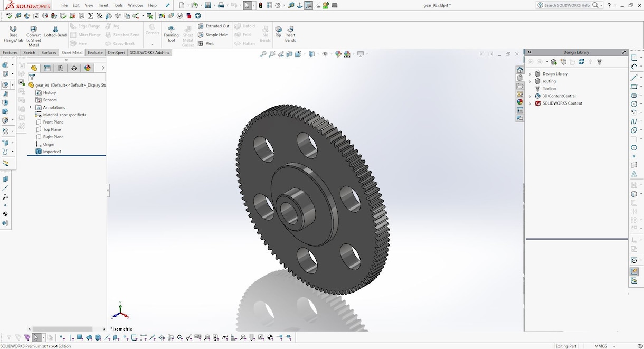Select Material <not specified> item
Viewport: 644px width, 349px height.
pos(61,115)
